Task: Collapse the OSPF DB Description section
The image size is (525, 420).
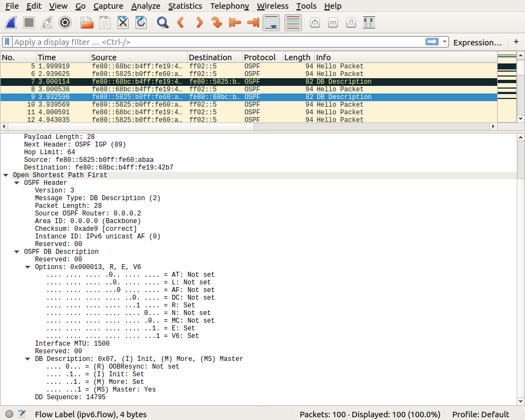Action: click(x=17, y=252)
